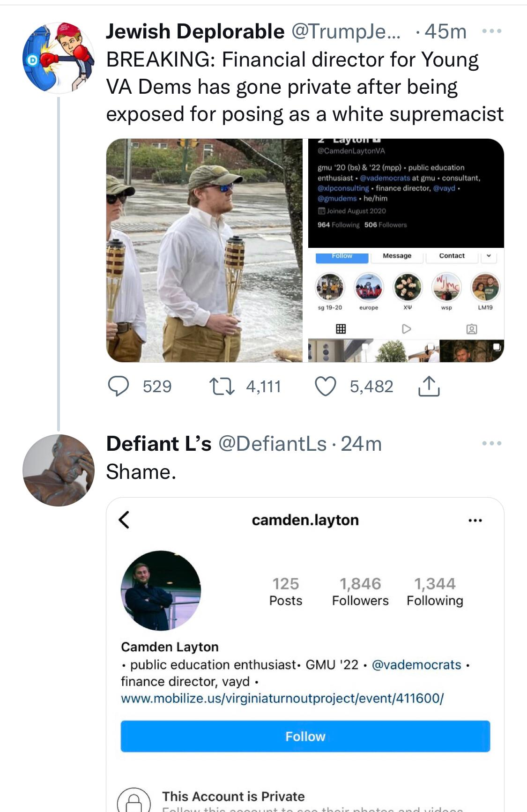Image resolution: width=527 pixels, height=812 pixels.
Task: View the 1,846 Followers list
Action: tap(360, 591)
